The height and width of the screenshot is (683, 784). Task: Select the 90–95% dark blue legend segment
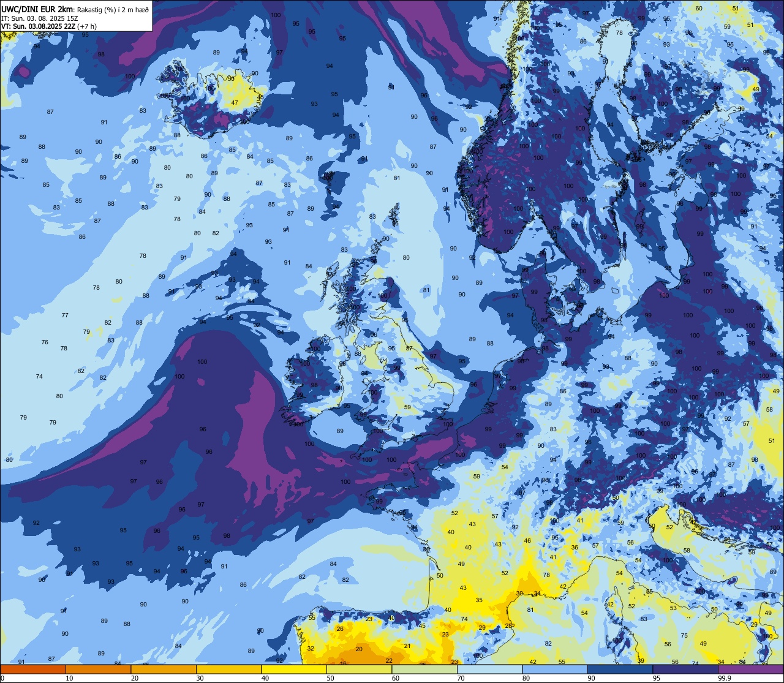tap(620, 669)
